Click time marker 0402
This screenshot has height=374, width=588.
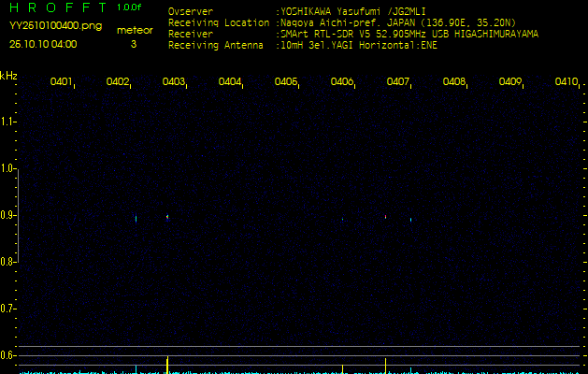pos(118,81)
